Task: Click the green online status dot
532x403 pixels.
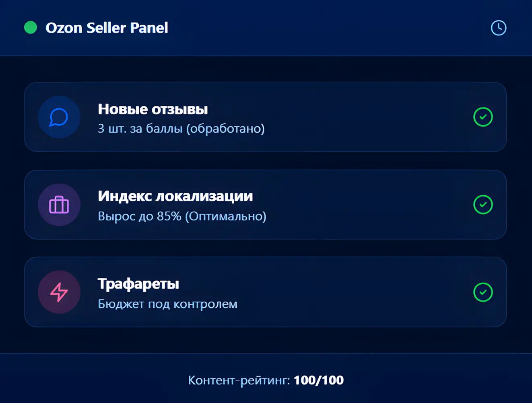Action: pos(31,28)
